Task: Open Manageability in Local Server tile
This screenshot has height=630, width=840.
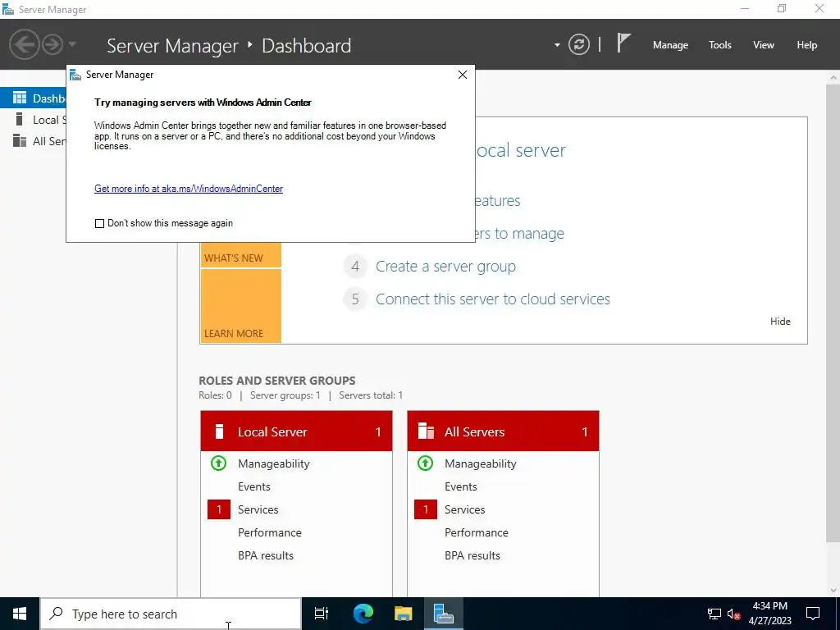Action: point(274,463)
